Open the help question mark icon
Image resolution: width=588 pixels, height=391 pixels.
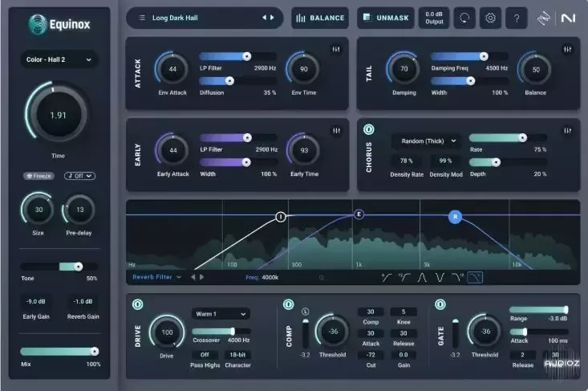pyautogui.click(x=517, y=18)
